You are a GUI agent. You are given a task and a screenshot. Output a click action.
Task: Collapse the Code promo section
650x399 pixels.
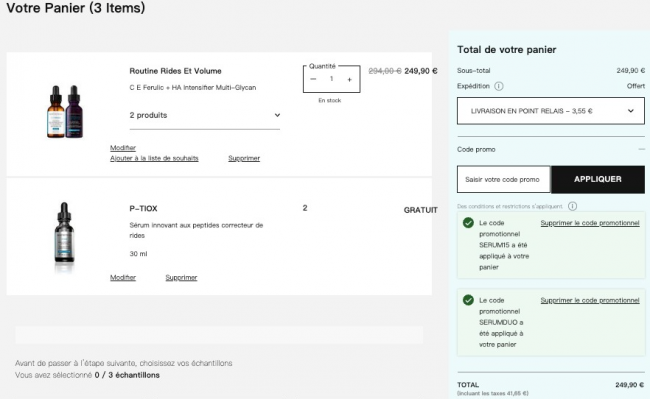[x=641, y=149]
